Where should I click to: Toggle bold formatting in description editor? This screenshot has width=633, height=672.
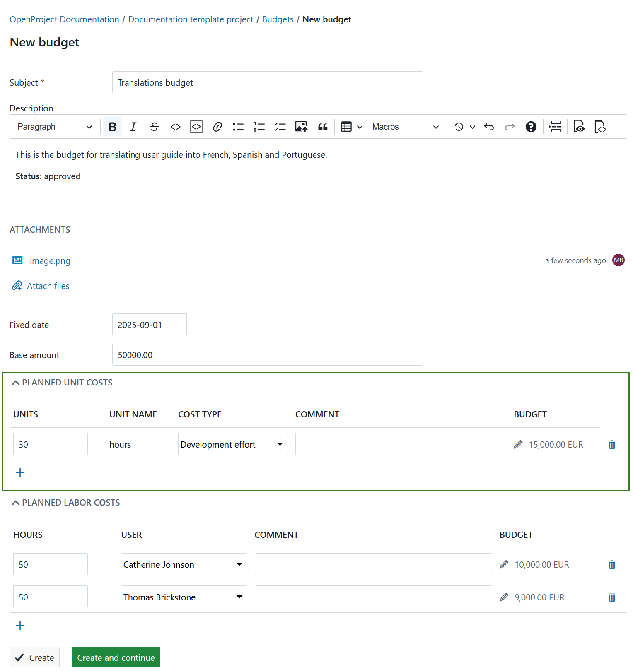(x=112, y=127)
